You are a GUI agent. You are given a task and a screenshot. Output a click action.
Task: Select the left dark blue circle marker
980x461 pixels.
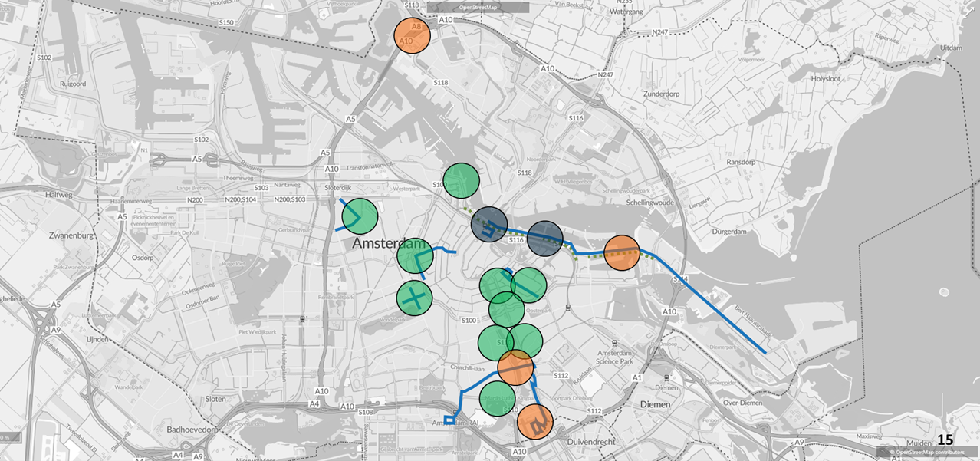pyautogui.click(x=489, y=225)
